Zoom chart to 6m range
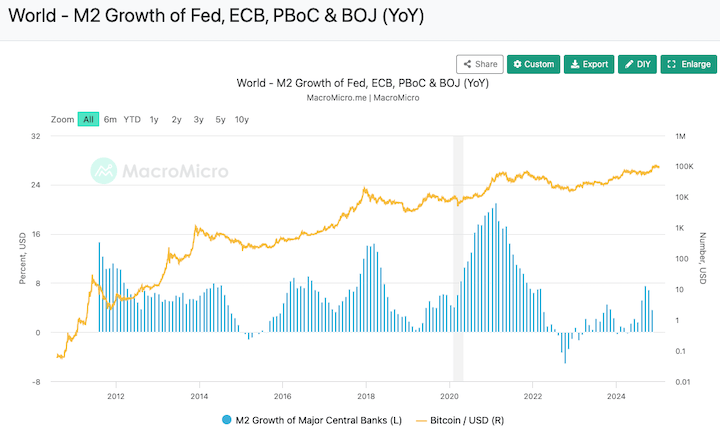720x436 pixels. 110,119
